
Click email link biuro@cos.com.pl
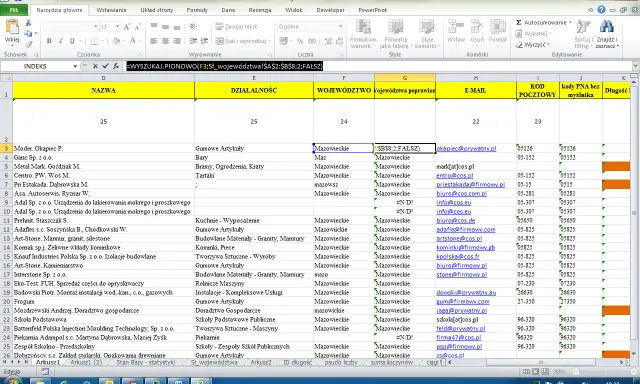pyautogui.click(x=462, y=193)
